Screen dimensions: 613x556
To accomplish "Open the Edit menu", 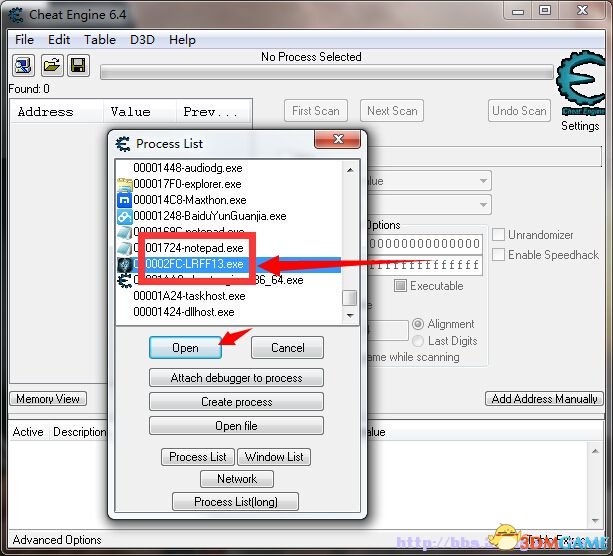I will 59,40.
